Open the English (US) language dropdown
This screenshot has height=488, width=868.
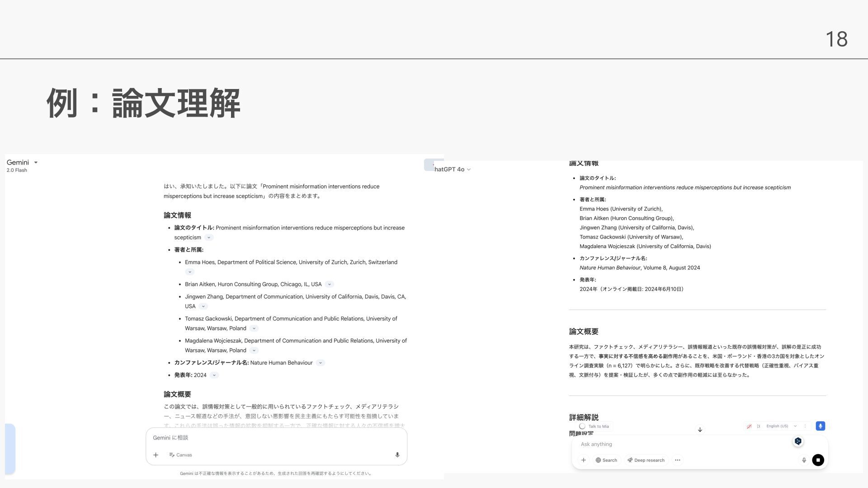coord(781,426)
